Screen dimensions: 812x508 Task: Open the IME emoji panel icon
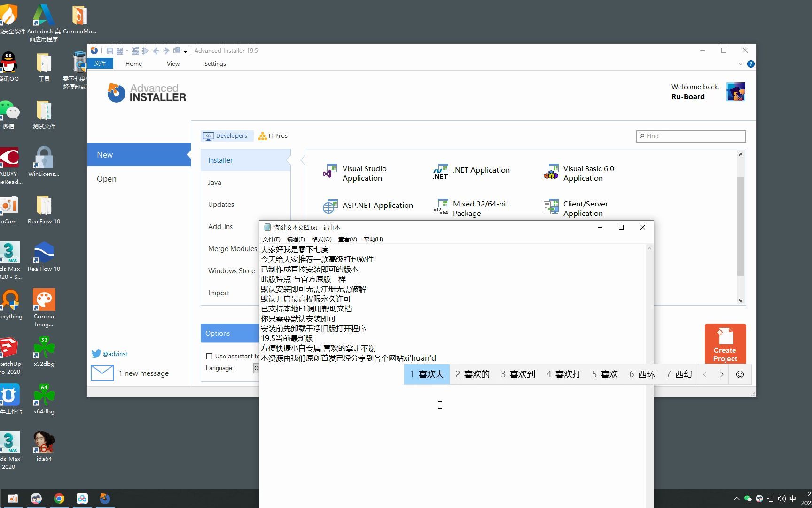pos(740,374)
